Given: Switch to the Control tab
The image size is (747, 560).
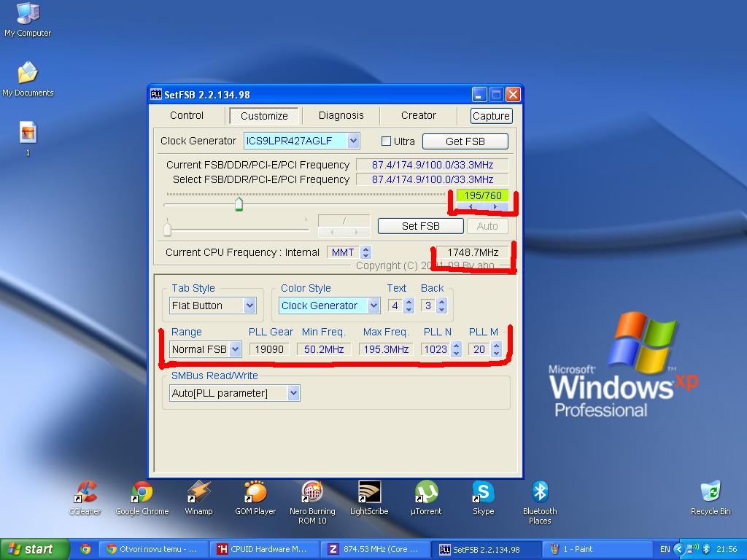Looking at the screenshot, I should (187, 115).
